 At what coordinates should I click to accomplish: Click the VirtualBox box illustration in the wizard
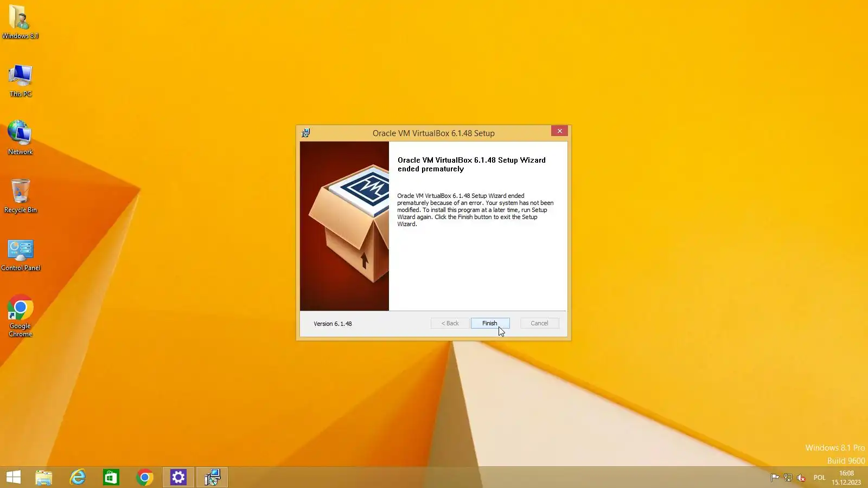coord(344,226)
